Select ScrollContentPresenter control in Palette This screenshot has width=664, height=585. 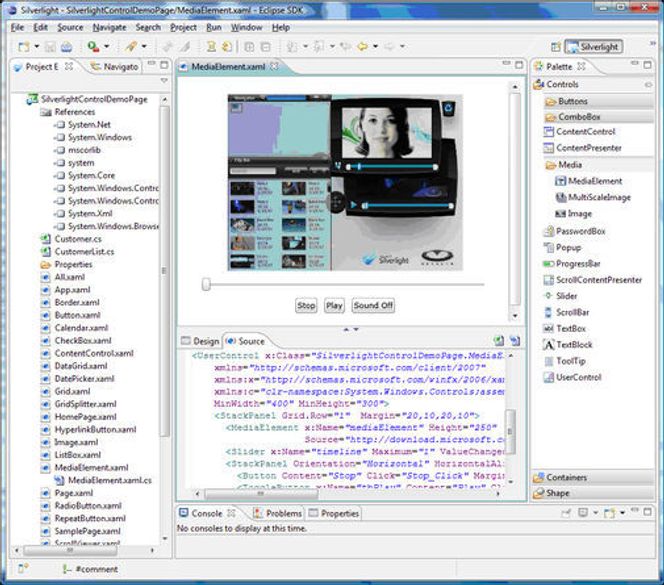[x=592, y=280]
